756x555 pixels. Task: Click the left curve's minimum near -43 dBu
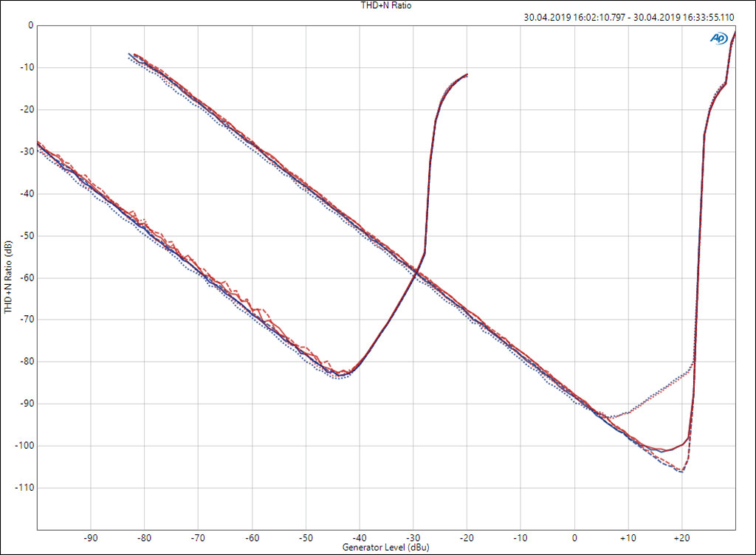pyautogui.click(x=340, y=375)
